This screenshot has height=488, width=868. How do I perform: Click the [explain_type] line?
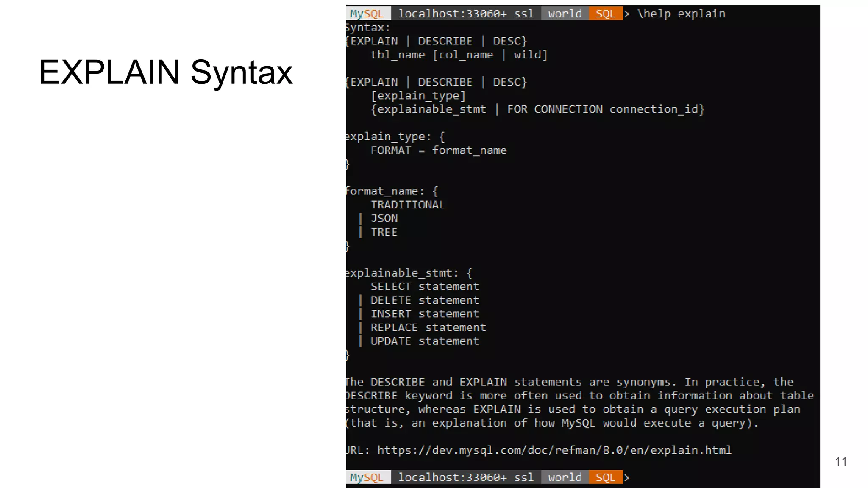coord(418,96)
